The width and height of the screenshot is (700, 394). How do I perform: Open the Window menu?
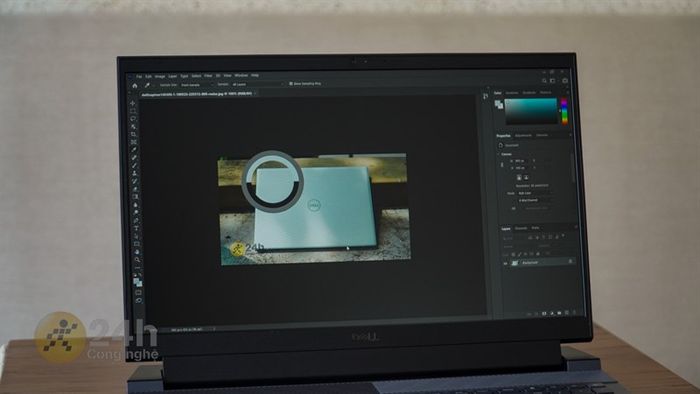point(241,75)
